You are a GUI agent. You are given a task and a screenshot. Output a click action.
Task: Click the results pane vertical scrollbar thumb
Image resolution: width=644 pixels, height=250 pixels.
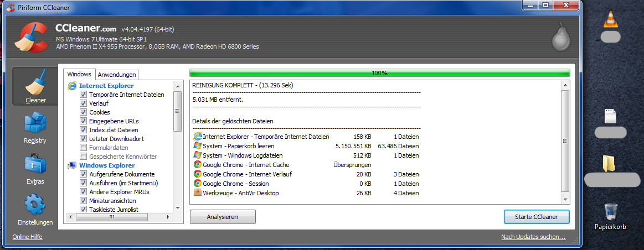tap(565, 141)
